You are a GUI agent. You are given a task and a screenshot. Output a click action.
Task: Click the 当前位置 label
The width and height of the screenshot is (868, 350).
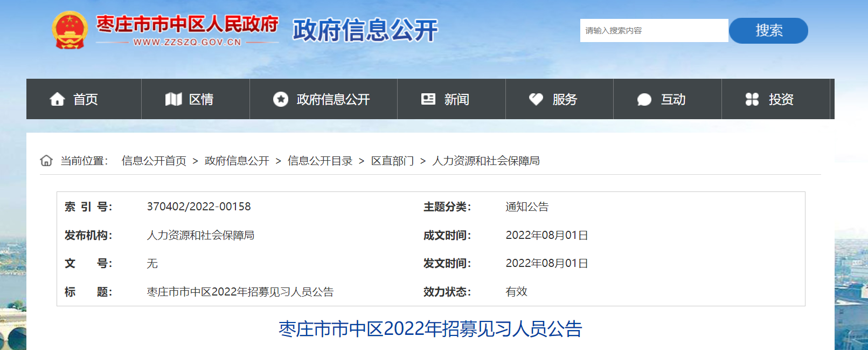coord(84,161)
